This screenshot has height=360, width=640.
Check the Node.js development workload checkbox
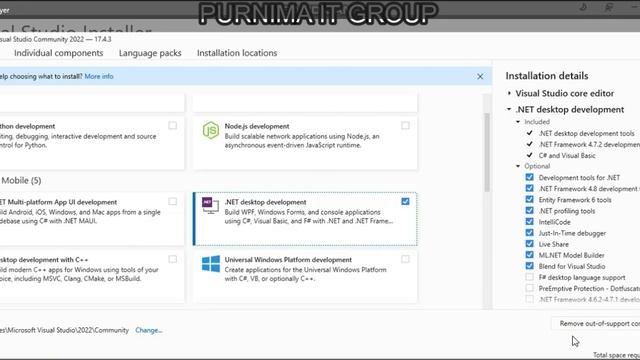coord(405,125)
